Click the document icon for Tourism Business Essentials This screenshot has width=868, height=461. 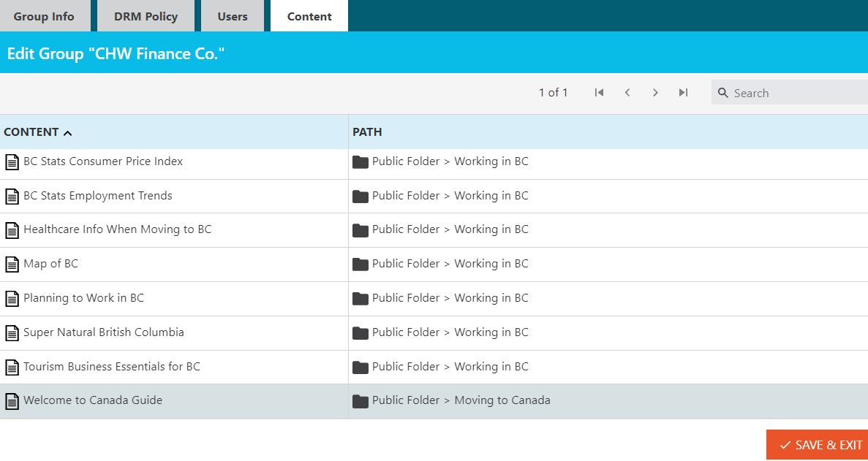tap(12, 367)
